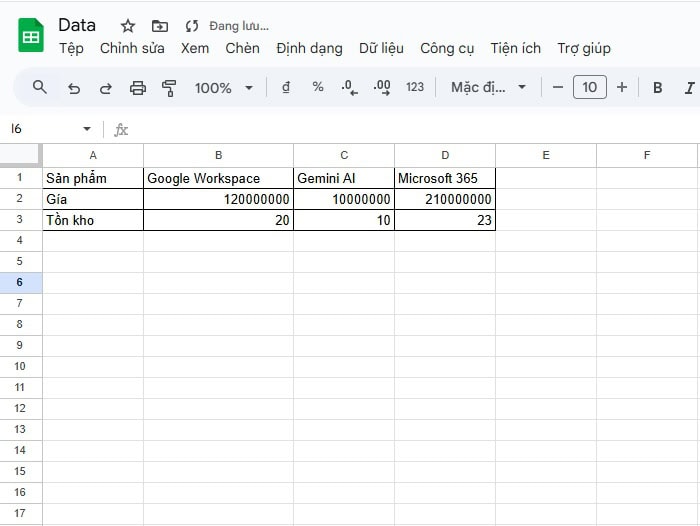700x526 pixels.
Task: Decrease font size with minus button
Action: click(558, 88)
